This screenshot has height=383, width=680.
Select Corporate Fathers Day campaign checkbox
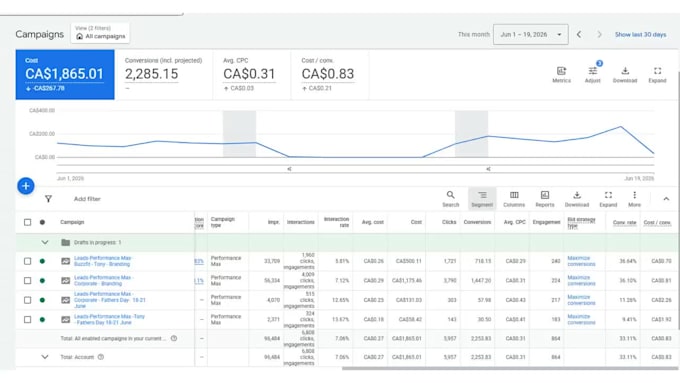(x=27, y=300)
